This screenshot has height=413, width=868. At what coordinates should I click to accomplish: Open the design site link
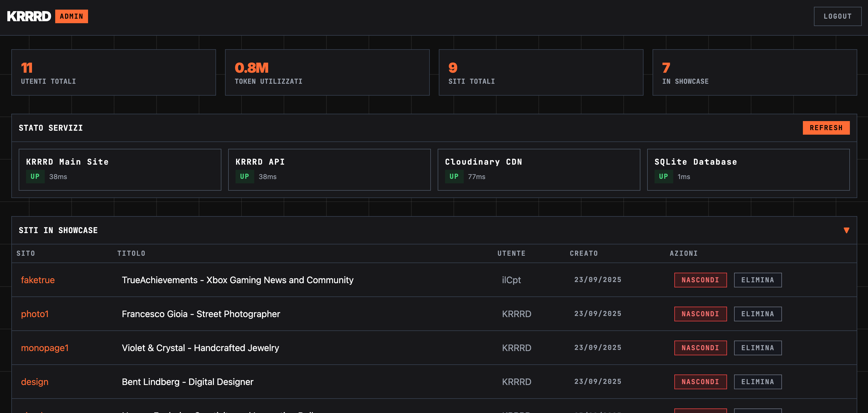click(x=35, y=382)
